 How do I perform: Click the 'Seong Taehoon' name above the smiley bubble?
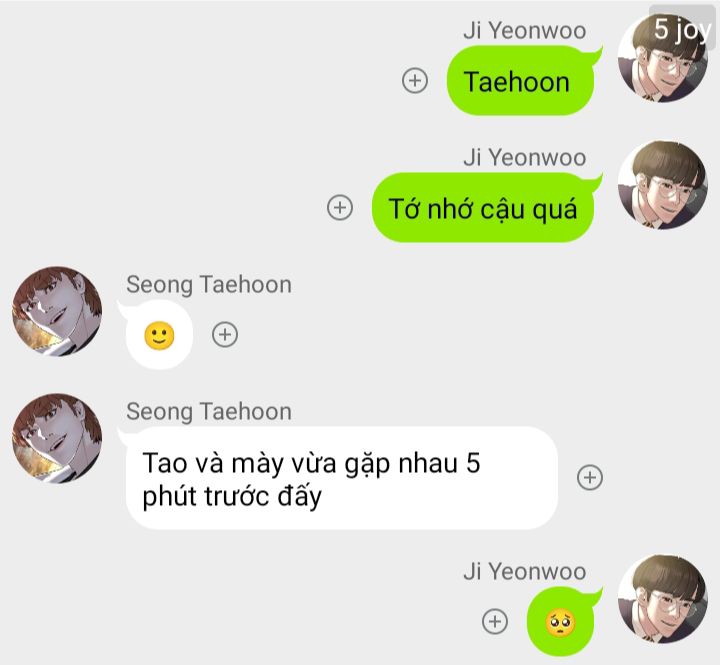(x=209, y=285)
